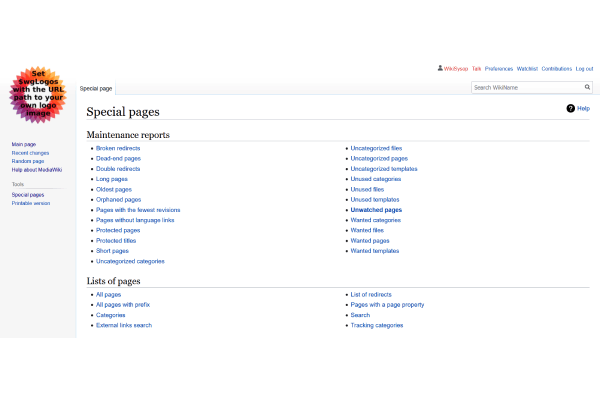
Task: Click the Help question mark icon
Action: 571,108
